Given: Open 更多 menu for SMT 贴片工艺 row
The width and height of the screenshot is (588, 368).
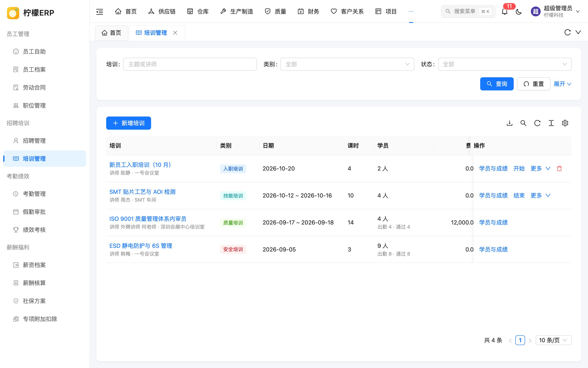Looking at the screenshot, I should click(x=540, y=195).
